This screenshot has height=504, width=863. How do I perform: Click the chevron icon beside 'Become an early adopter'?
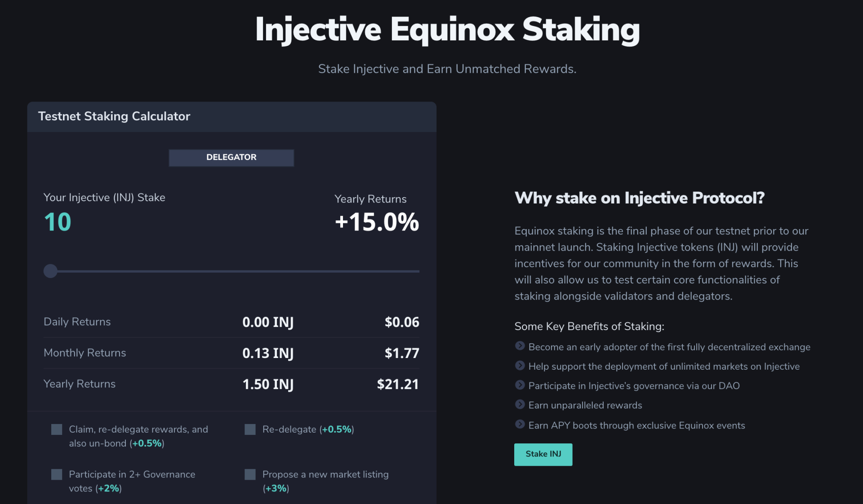click(x=520, y=346)
